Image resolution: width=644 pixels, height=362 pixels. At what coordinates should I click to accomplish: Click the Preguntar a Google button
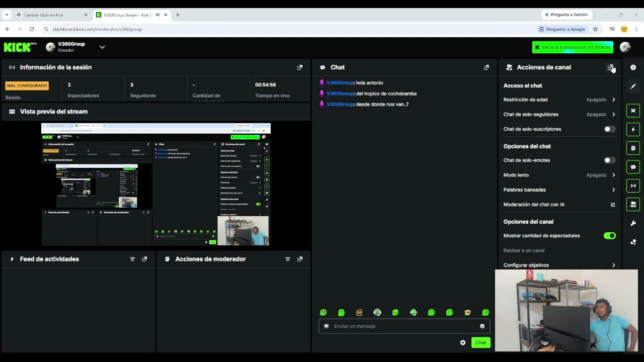tap(561, 29)
